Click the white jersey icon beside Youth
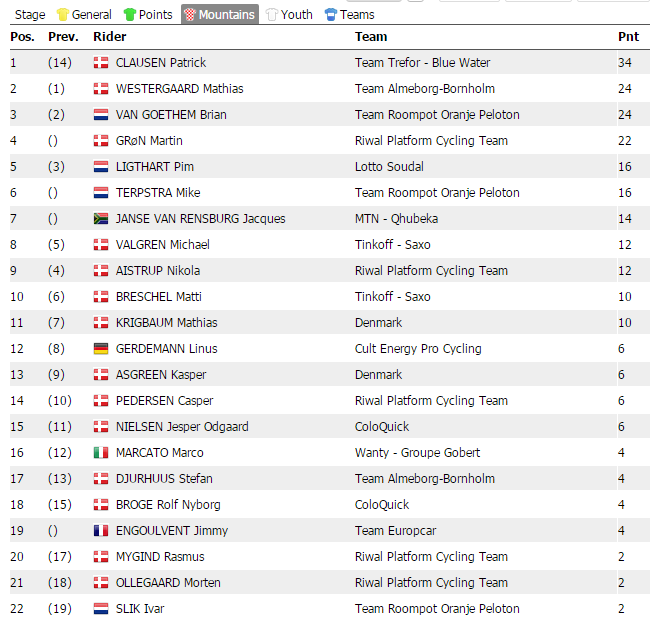 (x=271, y=15)
